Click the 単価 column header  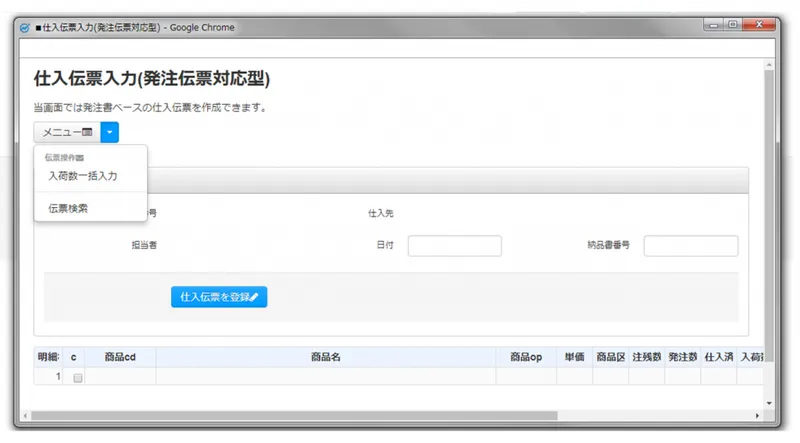(x=574, y=357)
